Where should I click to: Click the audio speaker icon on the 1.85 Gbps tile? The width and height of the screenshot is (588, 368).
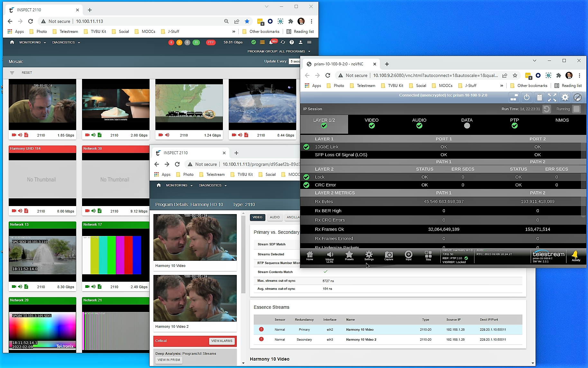click(x=20, y=135)
